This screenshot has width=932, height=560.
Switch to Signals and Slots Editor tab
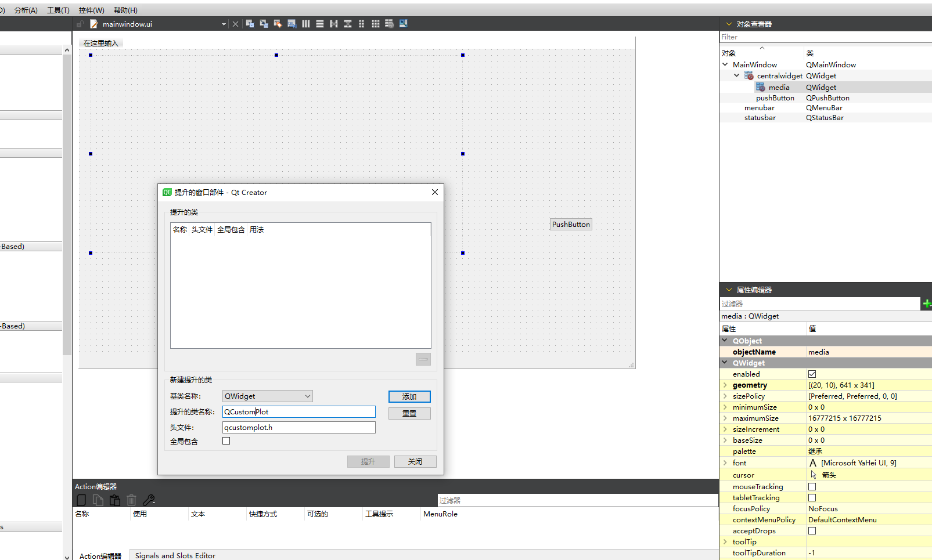(x=175, y=555)
